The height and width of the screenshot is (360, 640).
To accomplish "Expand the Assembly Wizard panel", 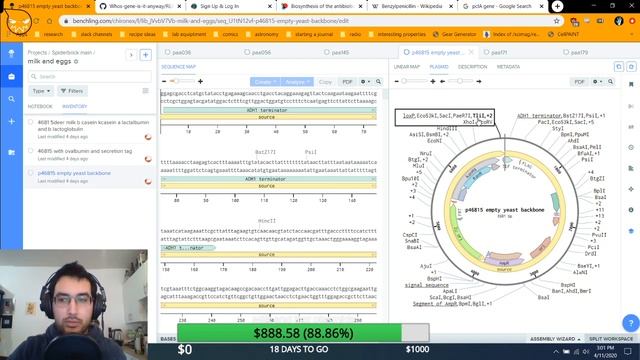I will point(555,339).
